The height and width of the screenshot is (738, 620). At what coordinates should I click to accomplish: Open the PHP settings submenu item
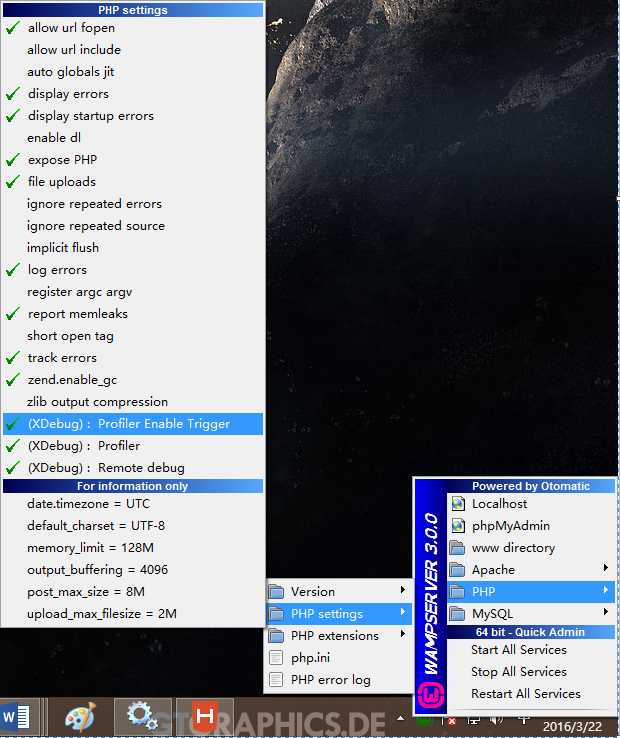(x=338, y=614)
